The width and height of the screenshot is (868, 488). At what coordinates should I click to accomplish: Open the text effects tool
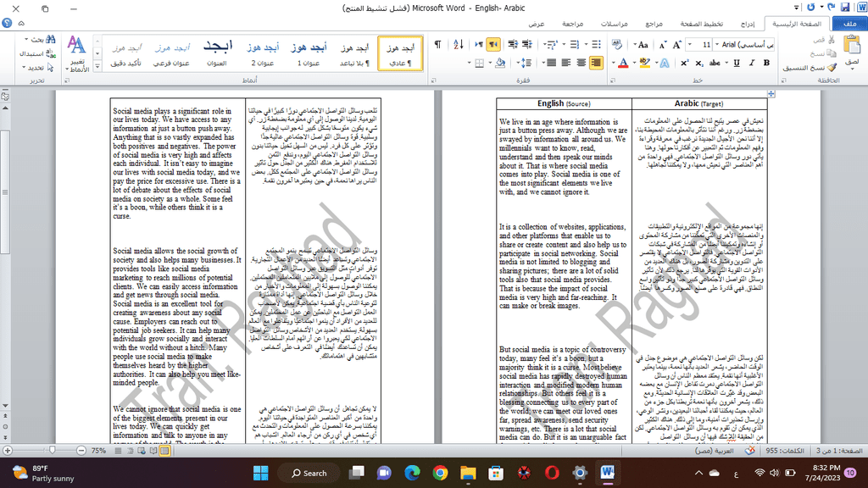tap(665, 63)
